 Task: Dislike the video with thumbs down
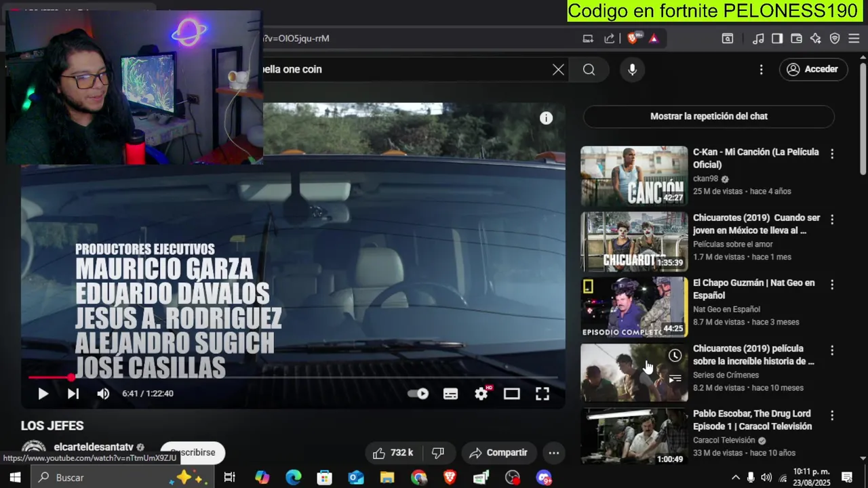(x=438, y=453)
